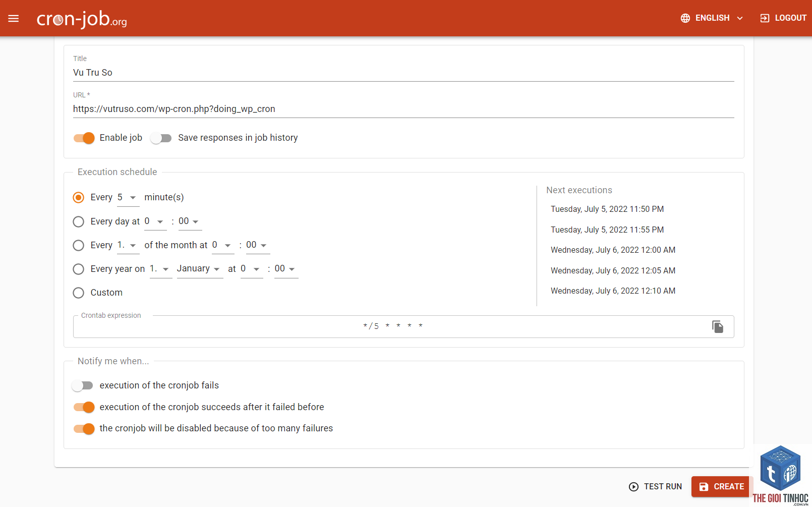
Task: Click next execution Wednesday 12:05 AM
Action: point(613,270)
